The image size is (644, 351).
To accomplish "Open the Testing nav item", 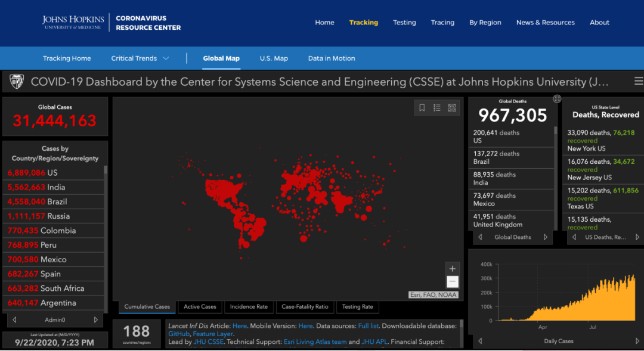I will pyautogui.click(x=404, y=23).
